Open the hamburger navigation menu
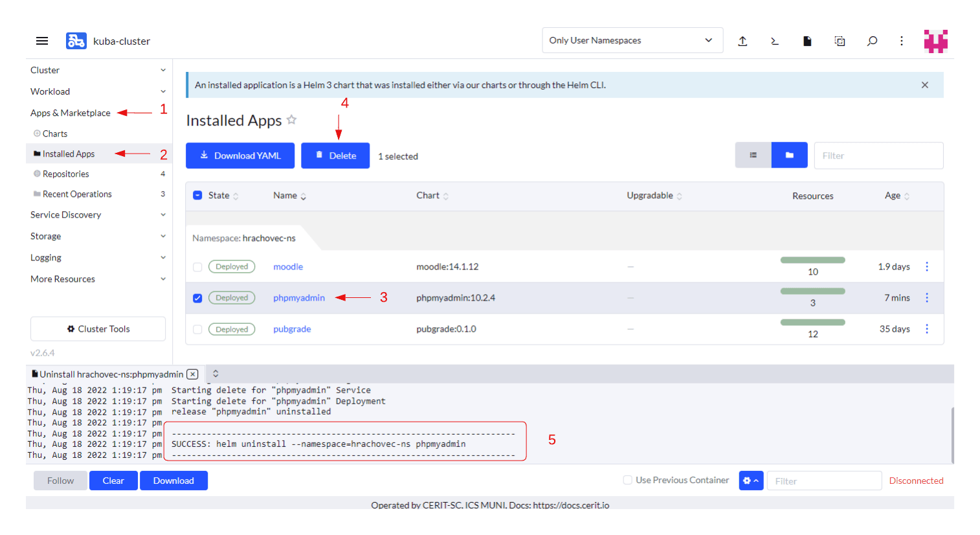The height and width of the screenshot is (535, 980). 42,41
